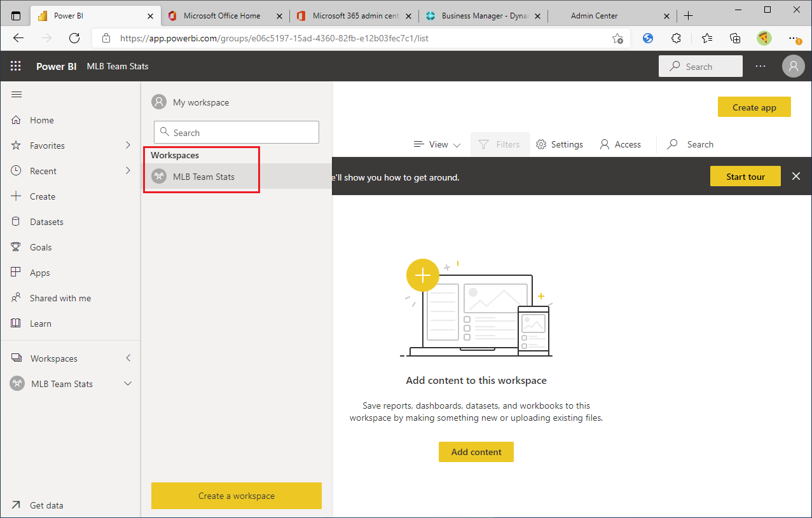Switch to the Business Manager browser tab
This screenshot has width=812, height=518.
click(483, 15)
